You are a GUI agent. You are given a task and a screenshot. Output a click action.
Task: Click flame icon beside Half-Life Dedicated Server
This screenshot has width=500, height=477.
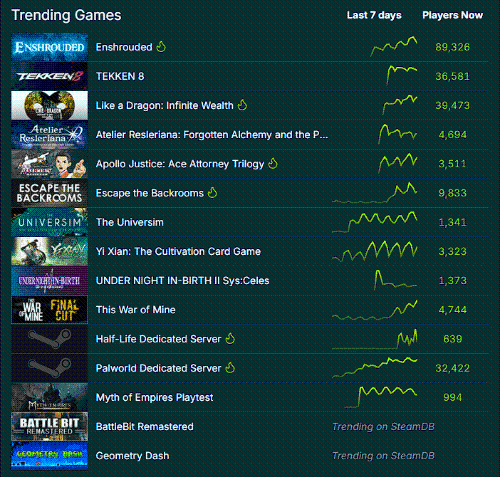tap(230, 339)
